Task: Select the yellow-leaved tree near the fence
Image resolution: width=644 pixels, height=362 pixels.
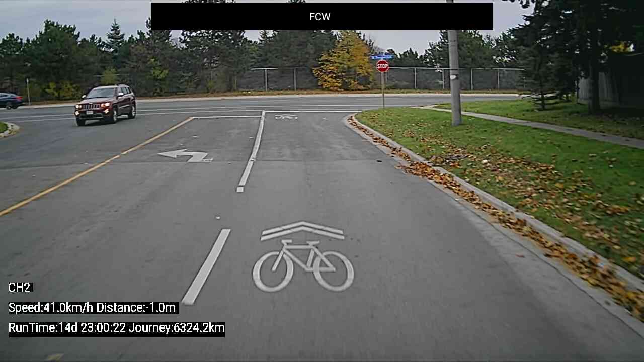Action: coord(345,61)
